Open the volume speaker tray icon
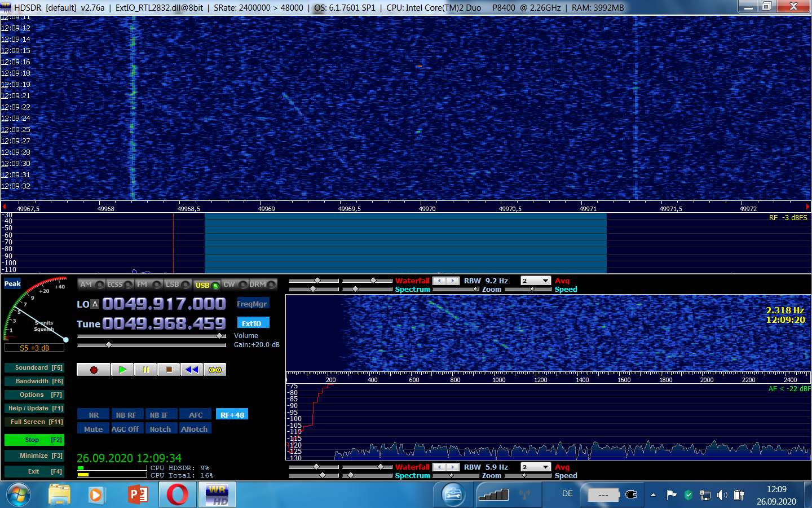Screen dimensions: 812x508 (722, 495)
